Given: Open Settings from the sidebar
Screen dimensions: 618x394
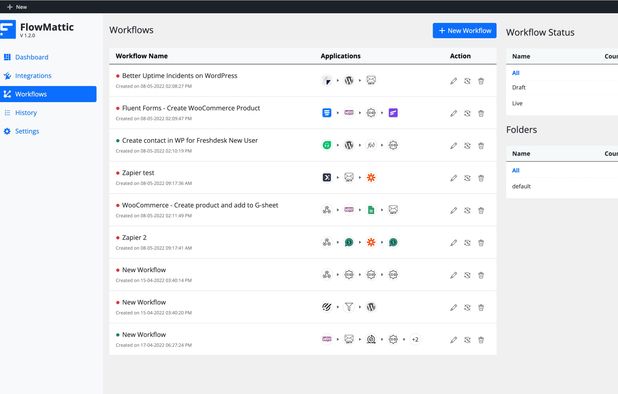Looking at the screenshot, I should 21,131.
